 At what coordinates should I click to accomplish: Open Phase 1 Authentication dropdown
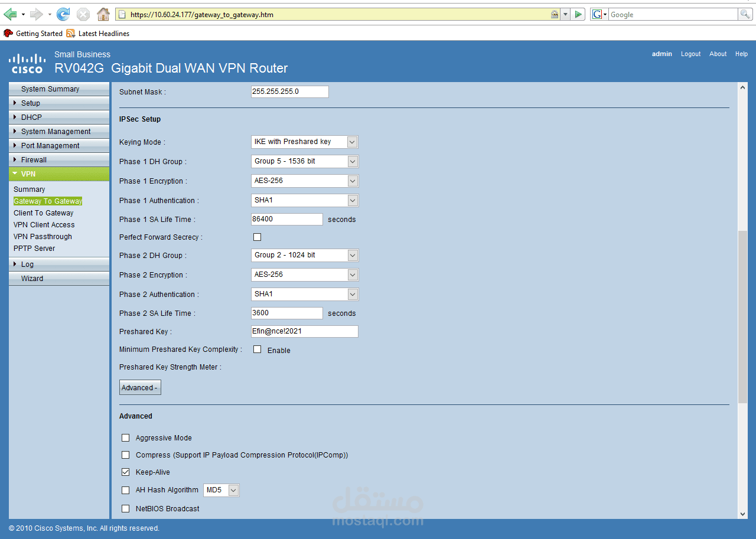click(x=305, y=200)
